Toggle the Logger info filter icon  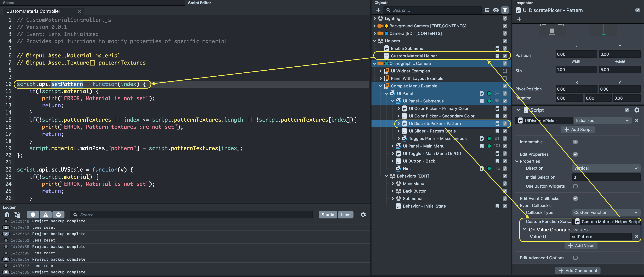coord(33,215)
